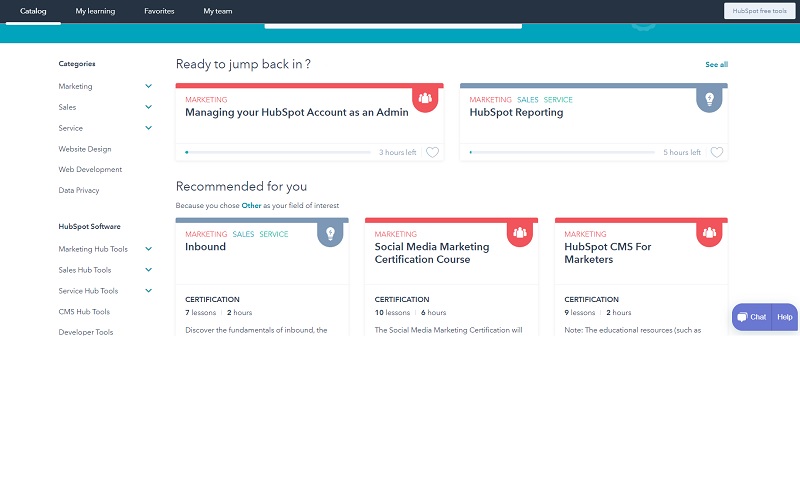
Task: Open the HubSpot Reporting course title
Action: click(x=516, y=112)
